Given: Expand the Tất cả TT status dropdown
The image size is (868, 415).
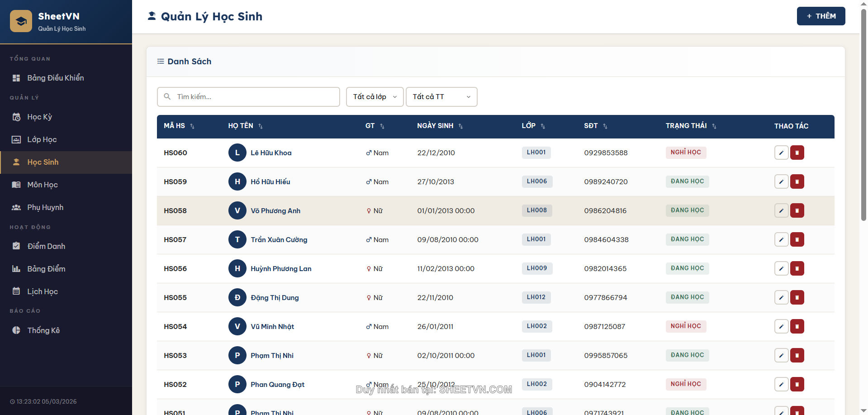Looking at the screenshot, I should tap(441, 97).
